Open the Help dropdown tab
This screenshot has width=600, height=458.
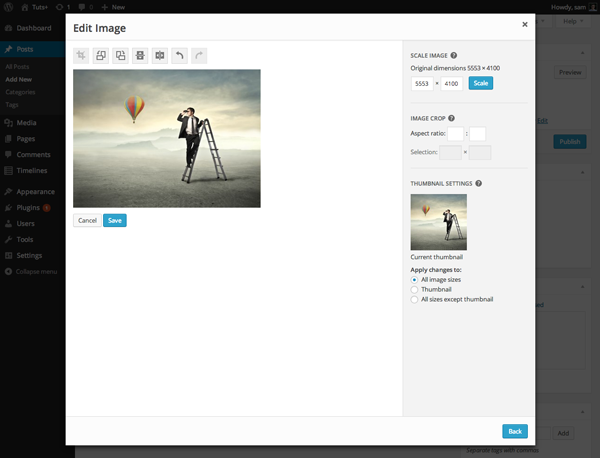coord(573,21)
